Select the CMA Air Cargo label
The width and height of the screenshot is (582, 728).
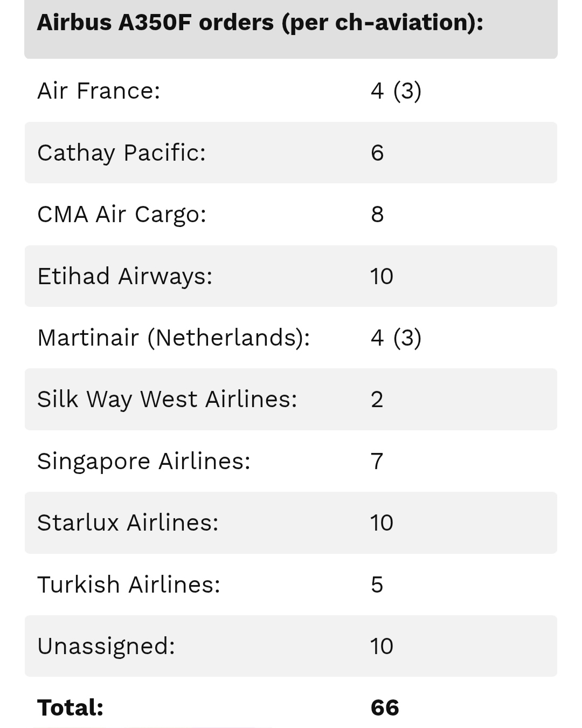(122, 214)
